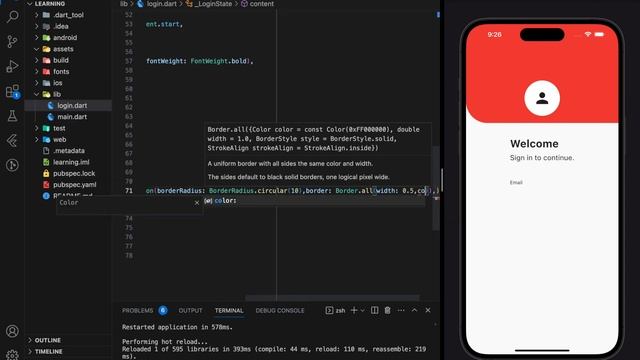This screenshot has width=640, height=360.
Task: Open Run and Debug view
Action: 12,66
